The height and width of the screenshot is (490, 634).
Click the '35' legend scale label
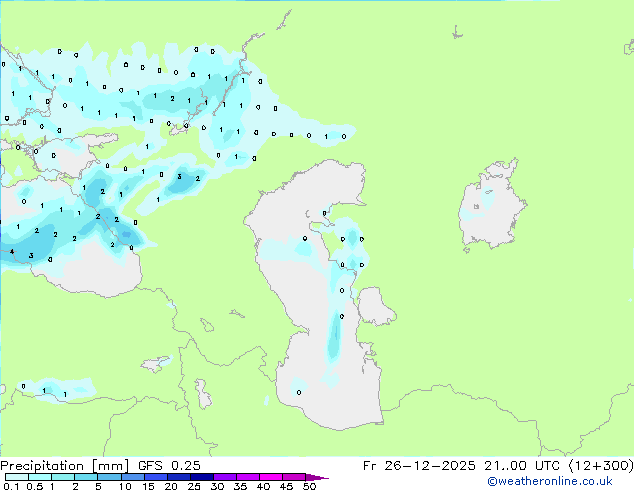[240, 486]
